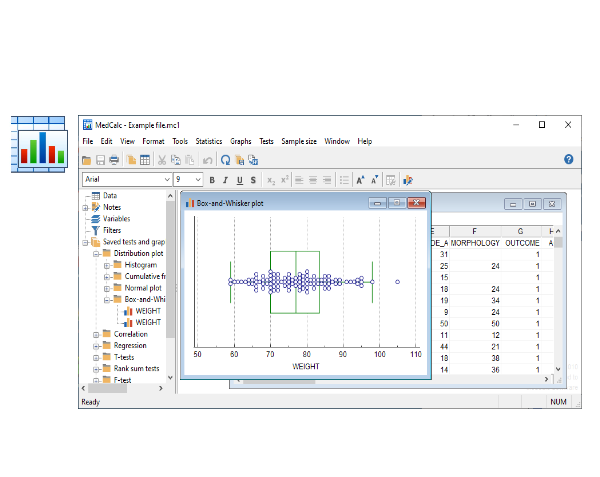
Task: Open the Graphs menu
Action: [x=240, y=141]
